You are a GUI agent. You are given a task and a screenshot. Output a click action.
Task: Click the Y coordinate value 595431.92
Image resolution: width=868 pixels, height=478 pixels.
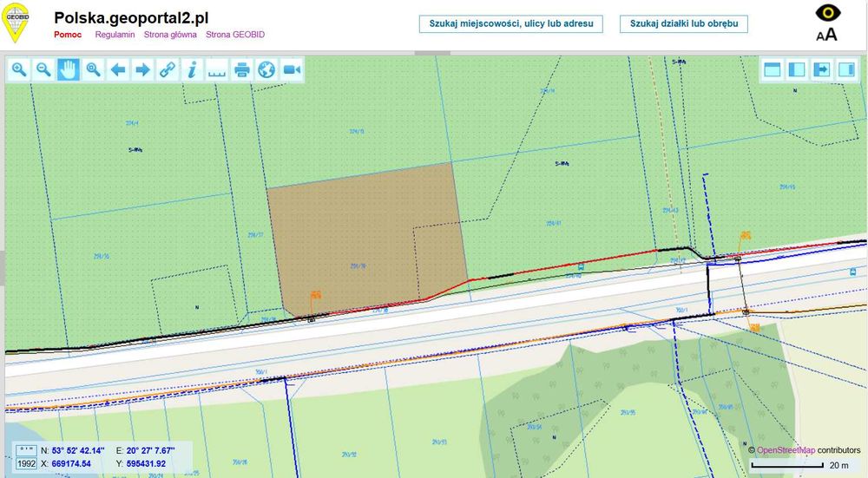click(x=146, y=463)
